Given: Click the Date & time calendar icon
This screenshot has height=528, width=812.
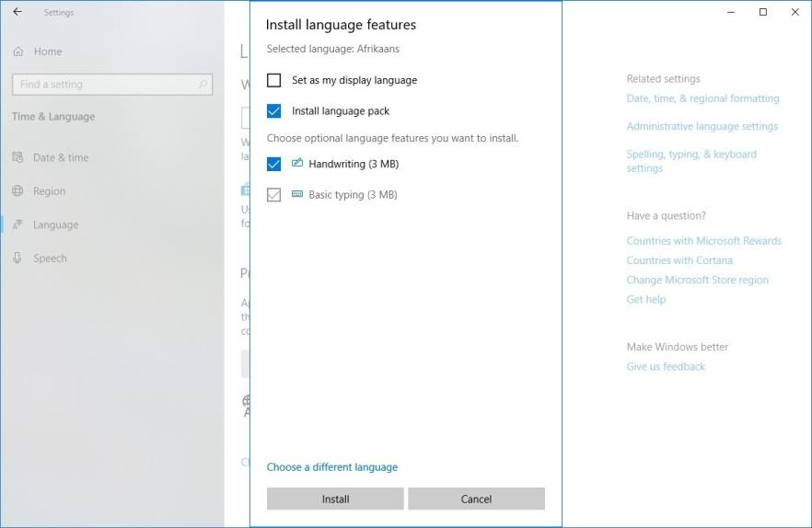Looking at the screenshot, I should (x=17, y=157).
